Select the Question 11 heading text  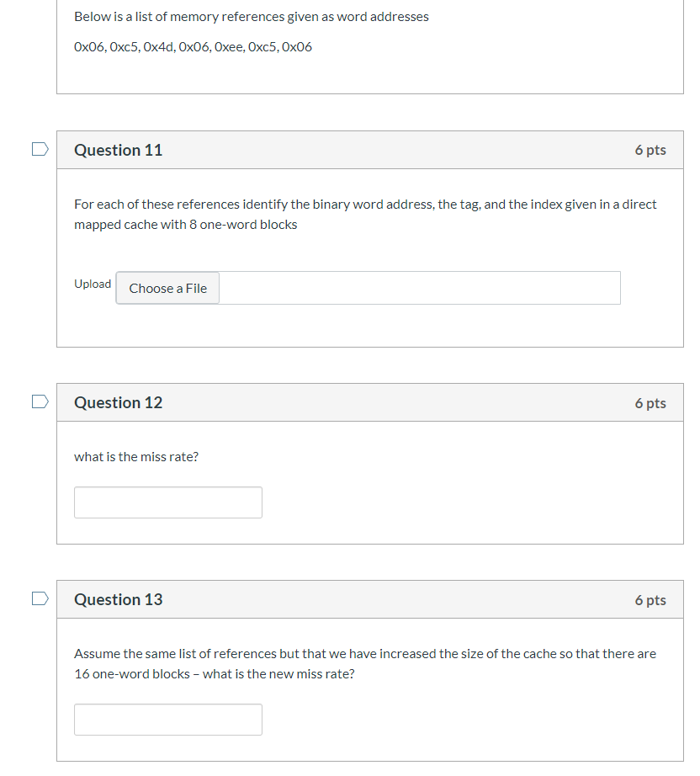(x=119, y=150)
